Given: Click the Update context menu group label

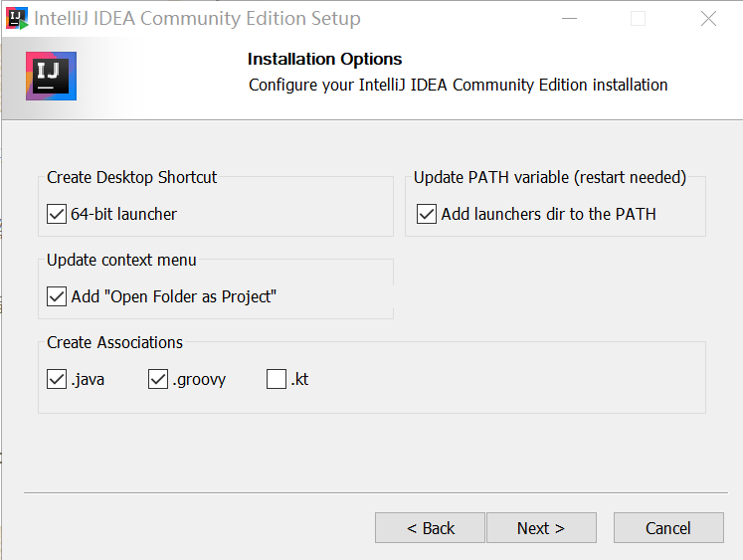Looking at the screenshot, I should [121, 260].
